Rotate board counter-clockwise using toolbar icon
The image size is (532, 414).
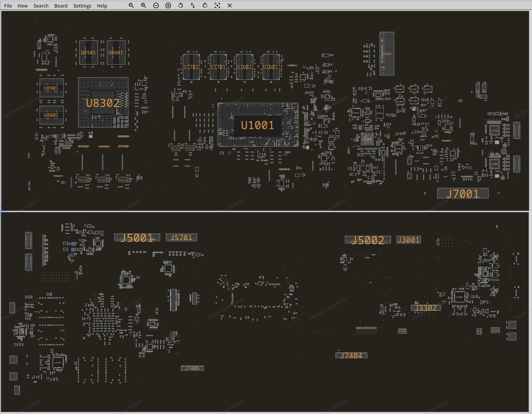181,5
